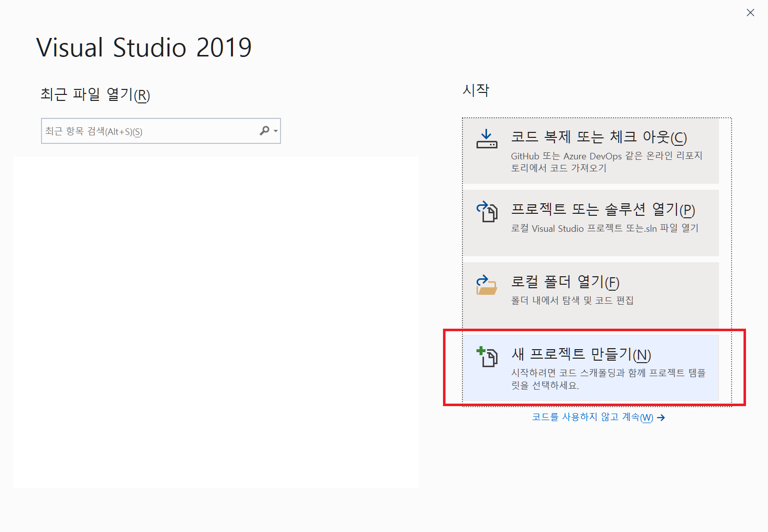The image size is (768, 532).
Task: Click the arrow next to continue without code
Action: tap(661, 418)
